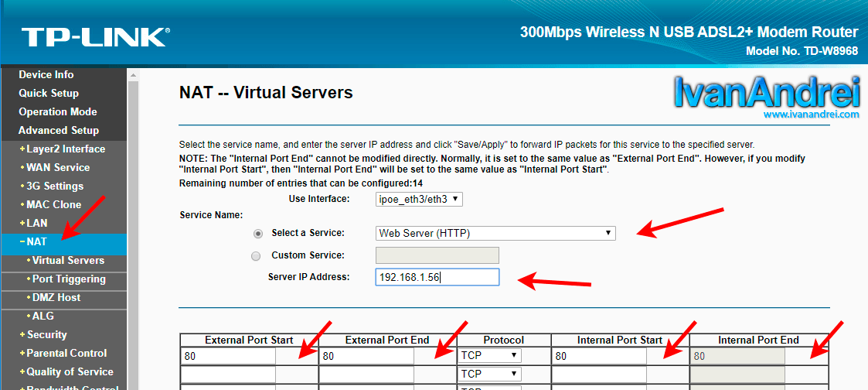Click the TP-LINK logo

click(x=96, y=36)
